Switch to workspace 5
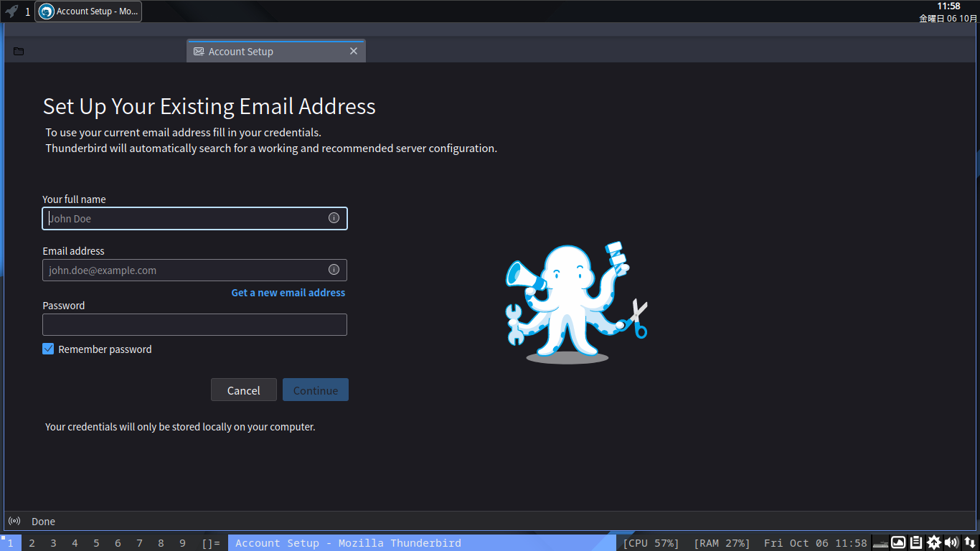This screenshot has height=551, width=980. point(96,543)
